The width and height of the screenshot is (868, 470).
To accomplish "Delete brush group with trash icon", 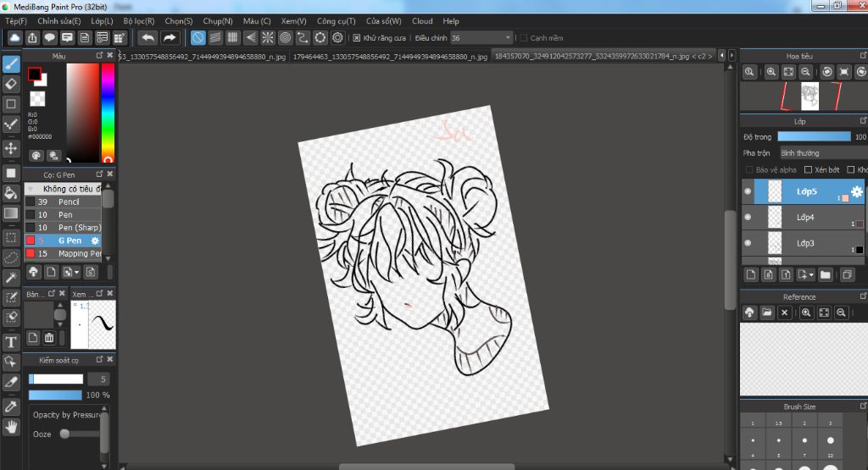I will (48, 337).
